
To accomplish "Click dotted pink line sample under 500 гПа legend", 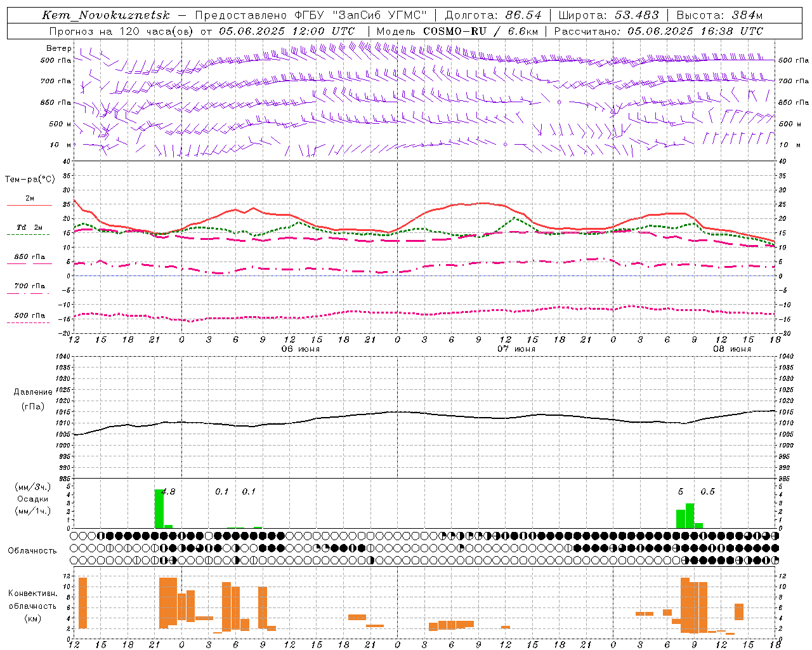I will pos(29,323).
